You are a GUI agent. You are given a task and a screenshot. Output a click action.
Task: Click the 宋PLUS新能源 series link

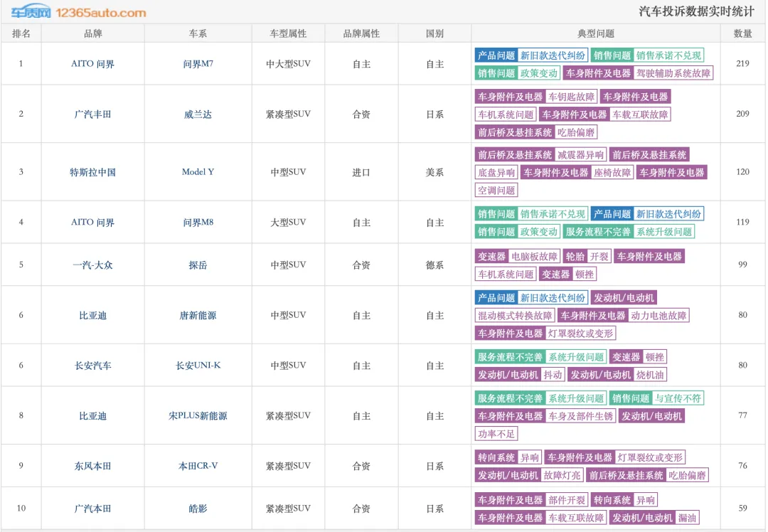click(x=198, y=416)
